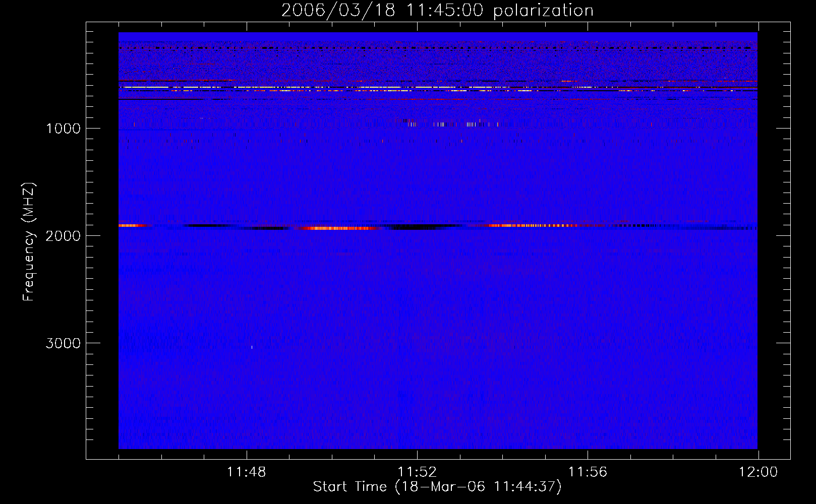This screenshot has width=816, height=504.
Task: Click the 3000 frequency tick label
Action: coord(63,343)
